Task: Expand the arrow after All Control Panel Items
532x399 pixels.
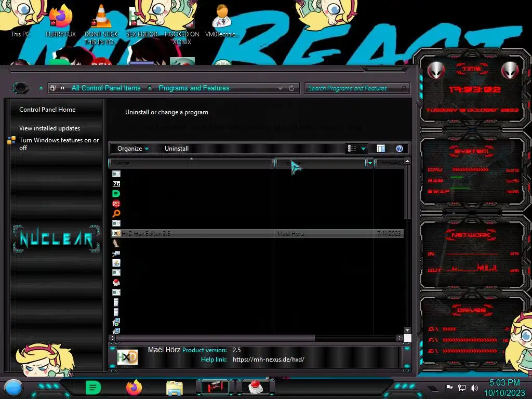Action: [x=150, y=88]
